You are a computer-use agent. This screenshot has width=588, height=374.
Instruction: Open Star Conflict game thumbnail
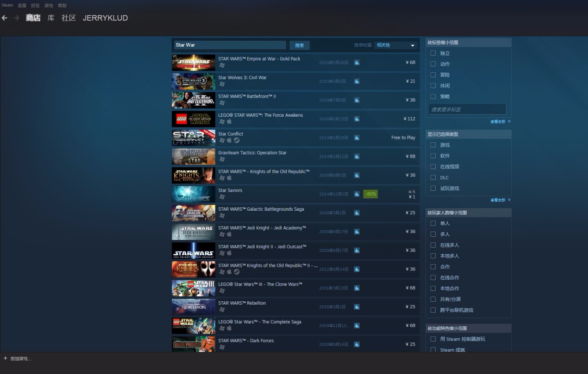194,138
